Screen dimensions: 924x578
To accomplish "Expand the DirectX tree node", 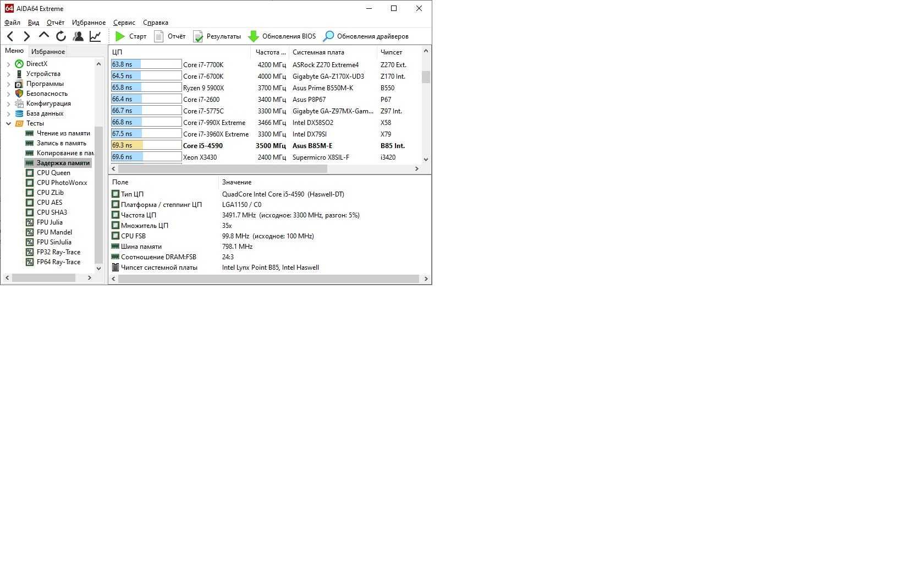I will (x=8, y=64).
